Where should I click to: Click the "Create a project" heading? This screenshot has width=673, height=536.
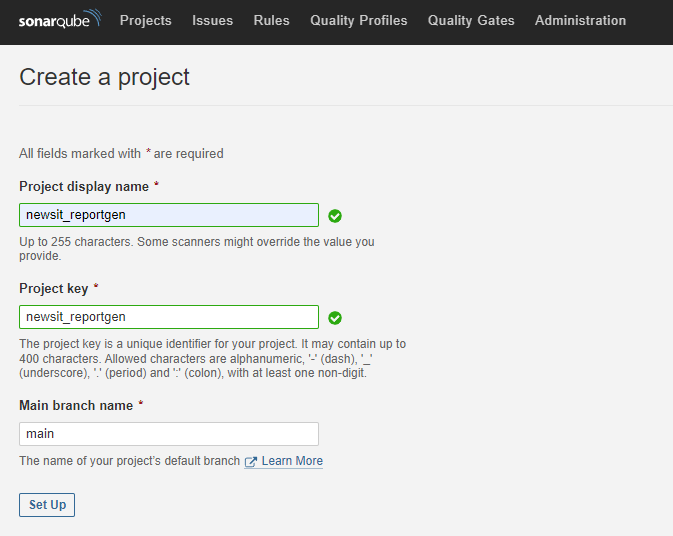tap(104, 76)
